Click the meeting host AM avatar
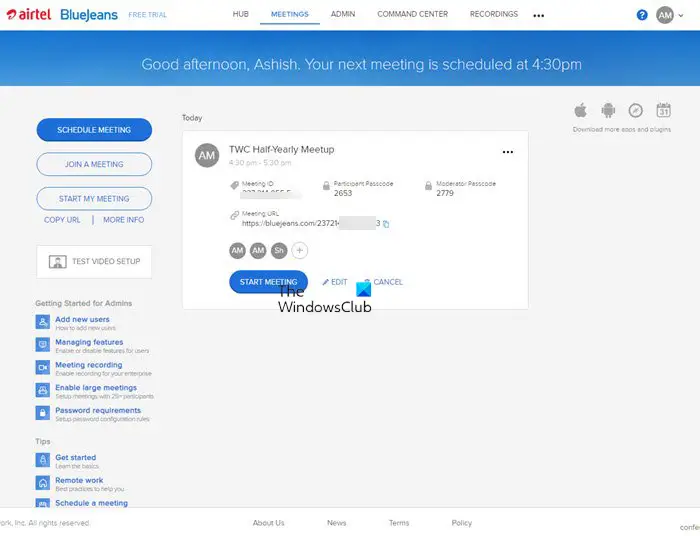The height and width of the screenshot is (536, 700). tap(207, 155)
